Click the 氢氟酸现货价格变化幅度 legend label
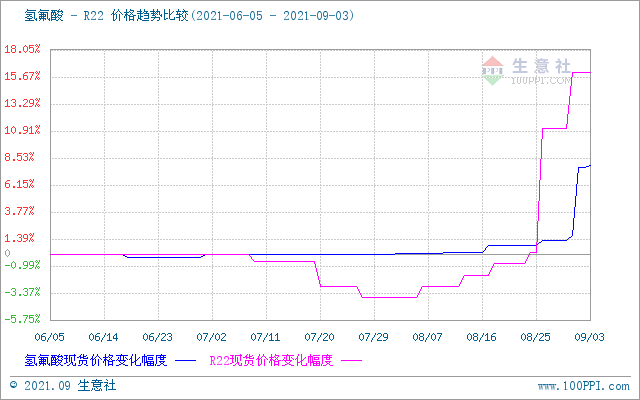 click(96, 360)
